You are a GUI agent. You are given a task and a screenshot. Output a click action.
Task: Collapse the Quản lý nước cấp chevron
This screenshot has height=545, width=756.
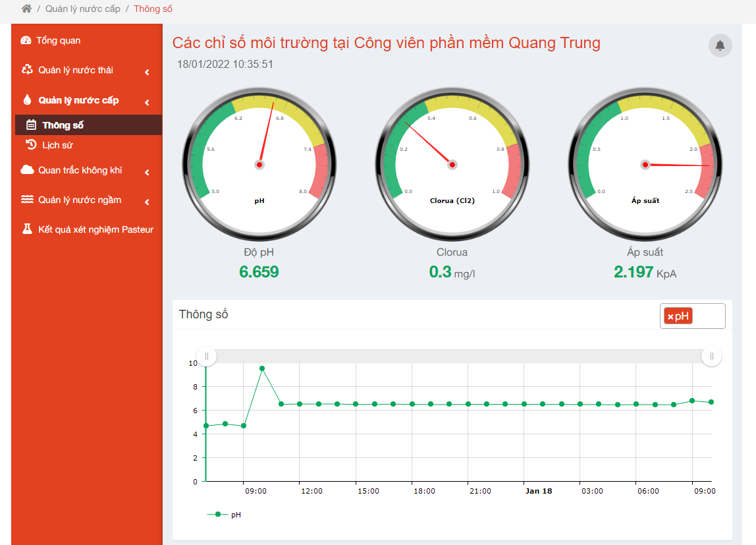pos(147,102)
